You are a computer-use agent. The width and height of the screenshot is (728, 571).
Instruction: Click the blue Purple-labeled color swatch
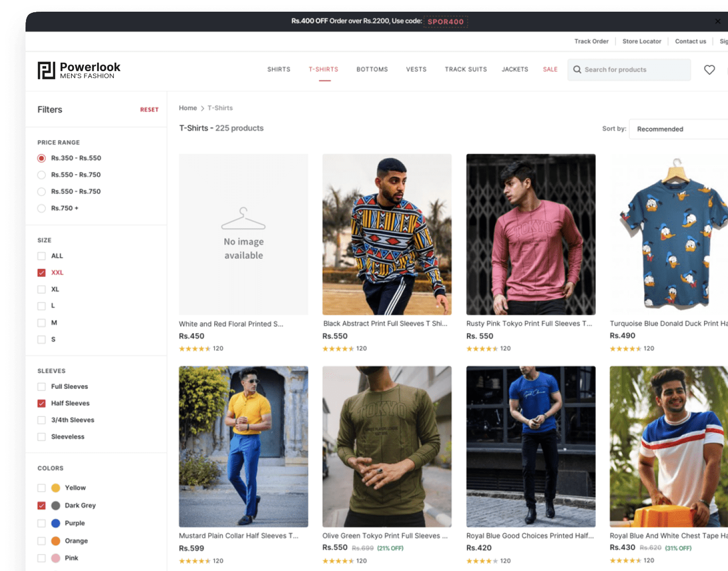click(x=56, y=523)
